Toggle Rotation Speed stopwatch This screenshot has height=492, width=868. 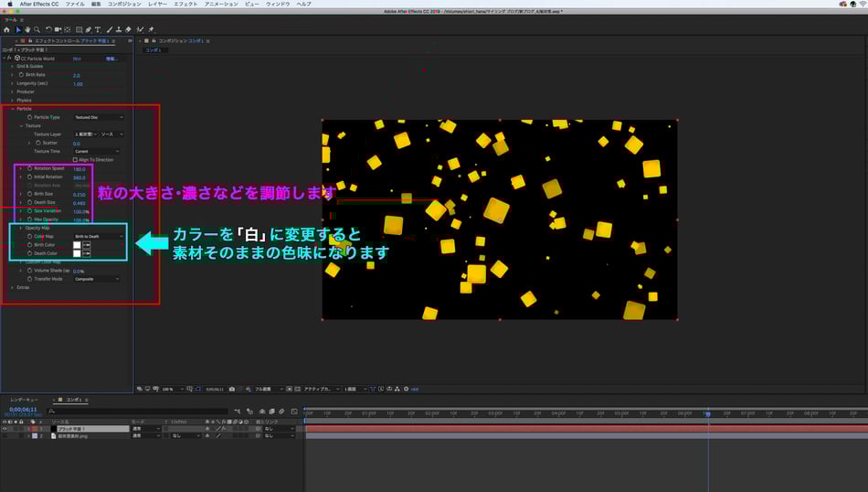pyautogui.click(x=29, y=168)
